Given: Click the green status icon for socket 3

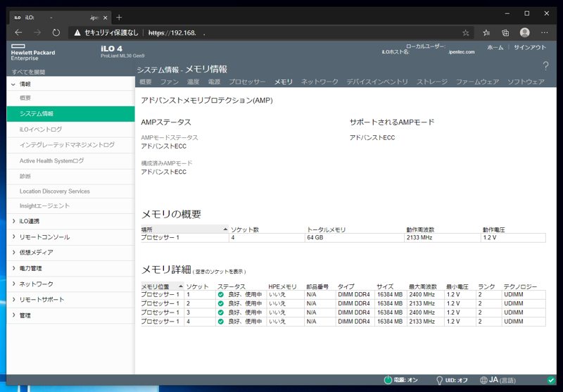Looking at the screenshot, I should [x=221, y=312].
